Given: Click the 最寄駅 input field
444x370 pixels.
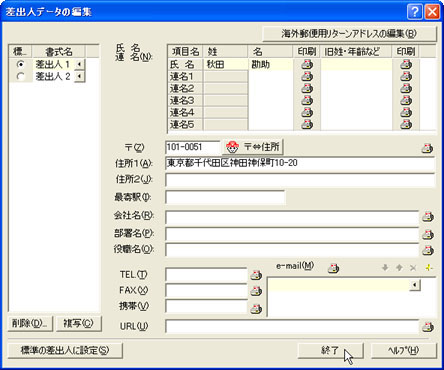Looking at the screenshot, I should [x=225, y=197].
